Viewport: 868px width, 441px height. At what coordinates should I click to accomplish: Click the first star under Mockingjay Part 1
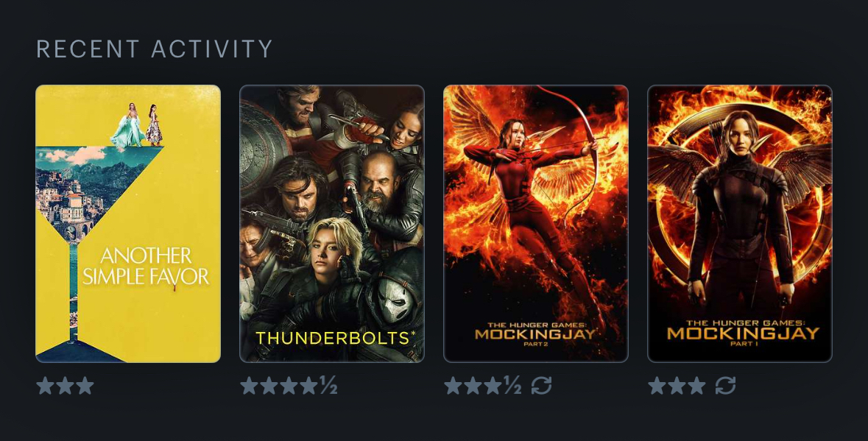(657, 386)
